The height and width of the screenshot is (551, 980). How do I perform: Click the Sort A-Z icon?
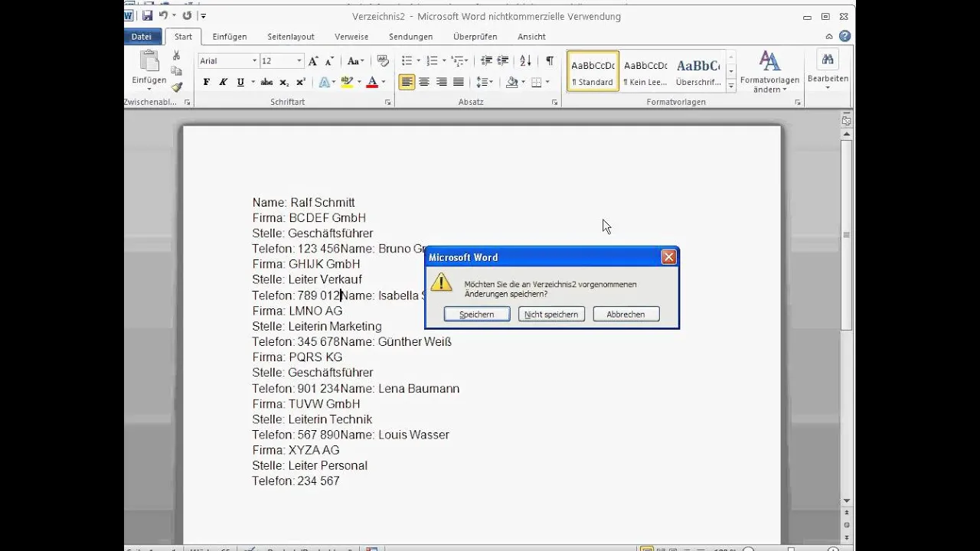(525, 60)
